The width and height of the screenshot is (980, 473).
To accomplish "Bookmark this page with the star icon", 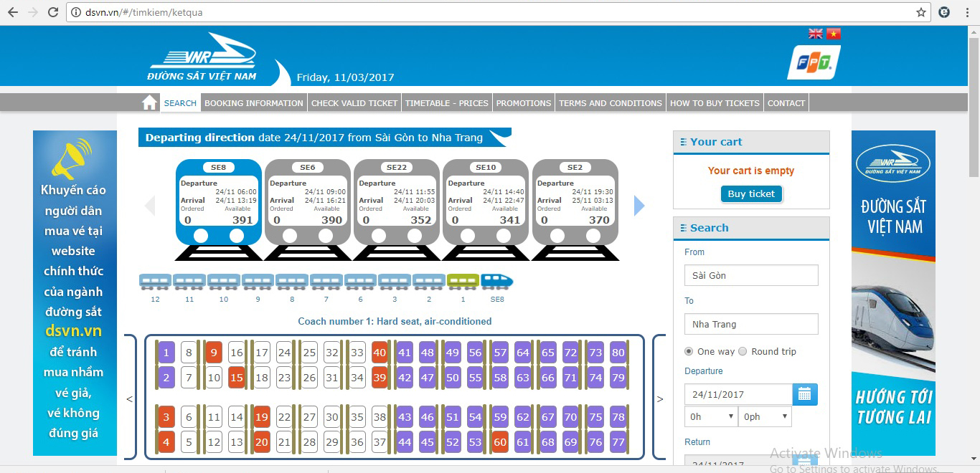I will [x=921, y=12].
